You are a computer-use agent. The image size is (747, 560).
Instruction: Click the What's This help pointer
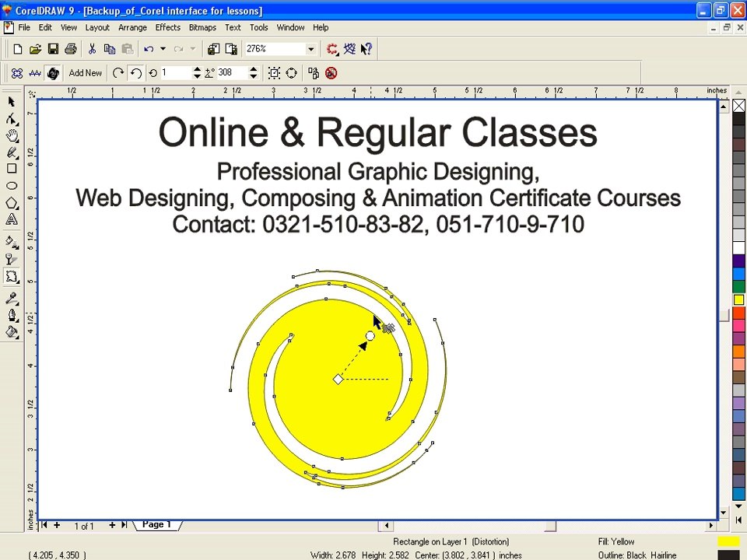[366, 48]
